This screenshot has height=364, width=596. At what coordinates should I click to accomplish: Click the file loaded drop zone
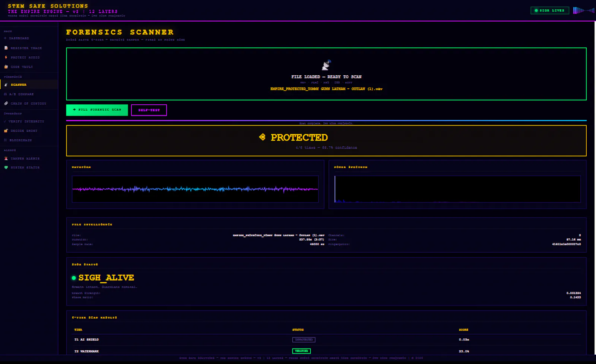pos(326,74)
